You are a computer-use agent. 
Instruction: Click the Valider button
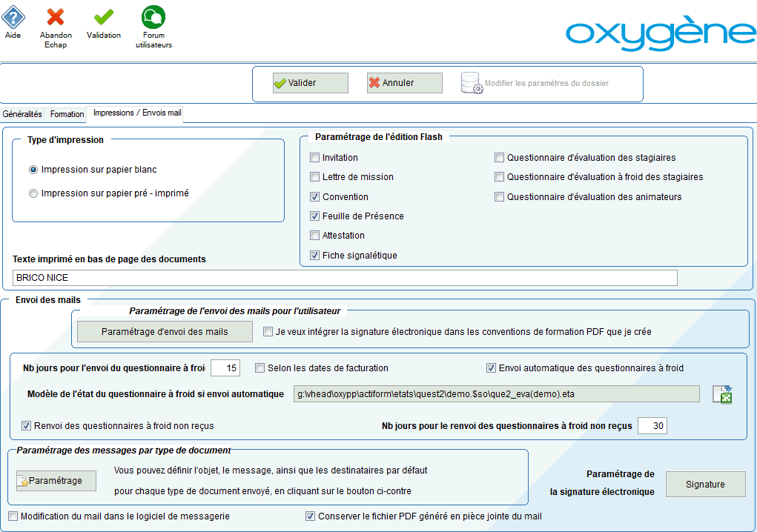311,83
